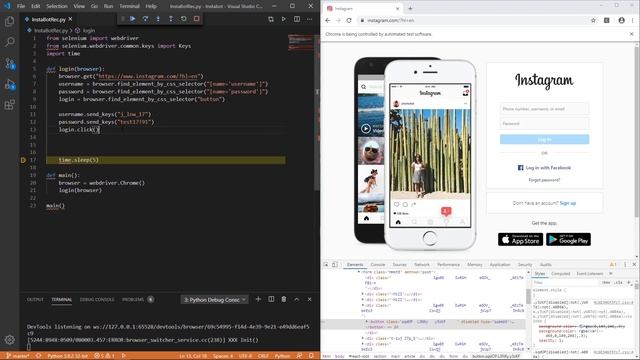Viewport: 640px width, 360px height.
Task: Click errors and warnings count in status bar
Action: coord(104,356)
